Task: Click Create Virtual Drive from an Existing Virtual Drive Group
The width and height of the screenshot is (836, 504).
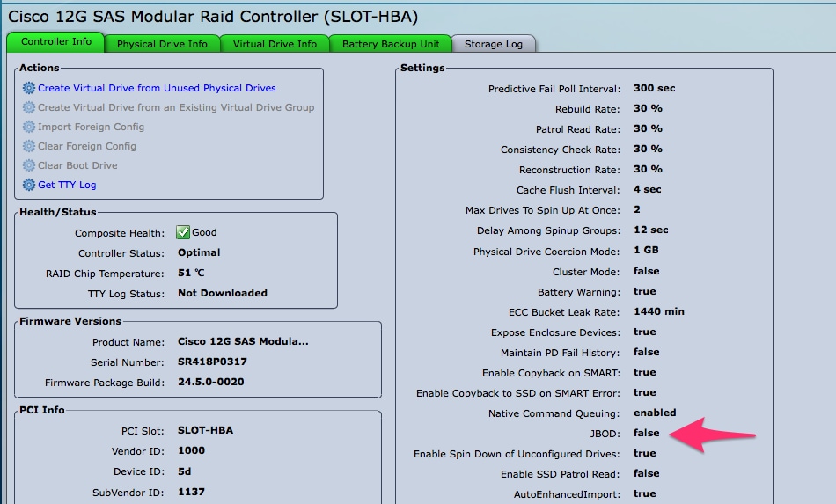Action: pos(176,107)
